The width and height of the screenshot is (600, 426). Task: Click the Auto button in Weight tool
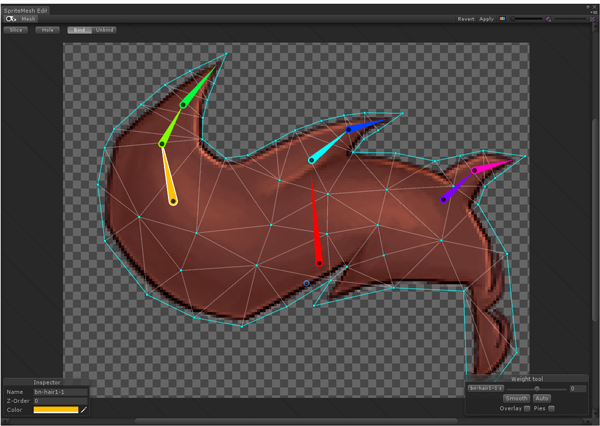pos(542,398)
